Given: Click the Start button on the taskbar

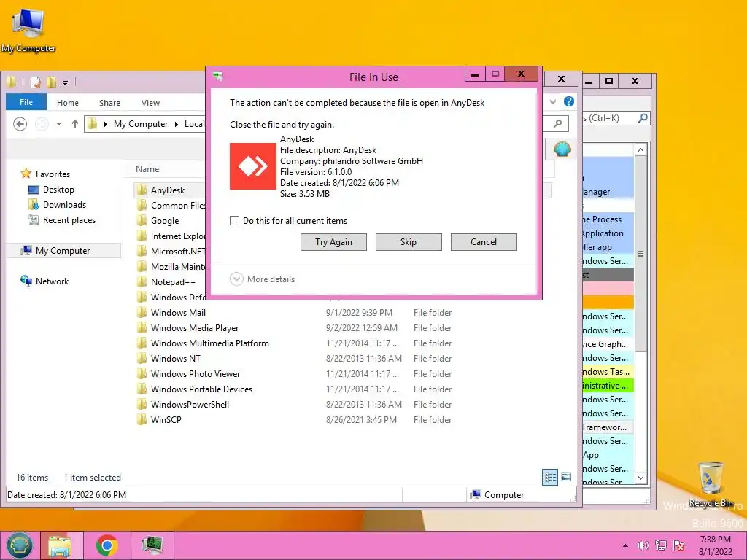Looking at the screenshot, I should click(x=18, y=545).
